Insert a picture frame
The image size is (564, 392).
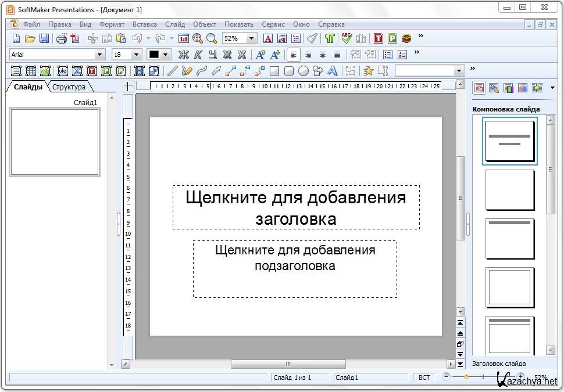tap(46, 71)
